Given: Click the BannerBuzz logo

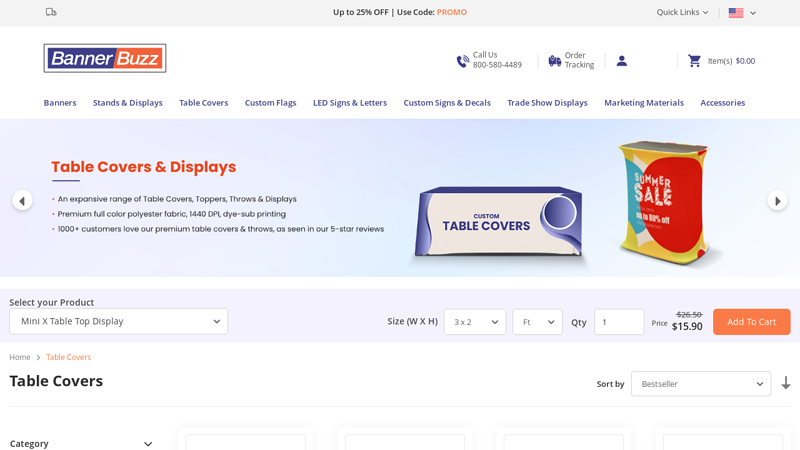Looking at the screenshot, I should (x=105, y=58).
